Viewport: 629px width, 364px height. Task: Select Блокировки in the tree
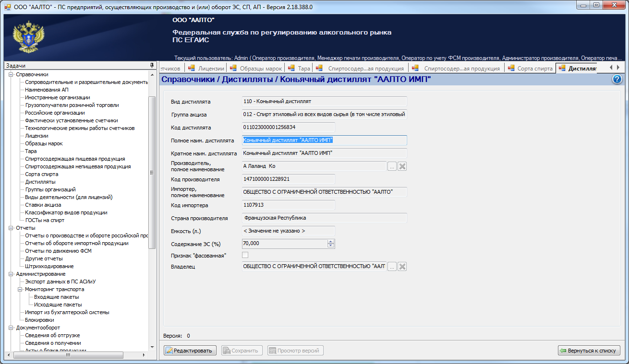[39, 320]
